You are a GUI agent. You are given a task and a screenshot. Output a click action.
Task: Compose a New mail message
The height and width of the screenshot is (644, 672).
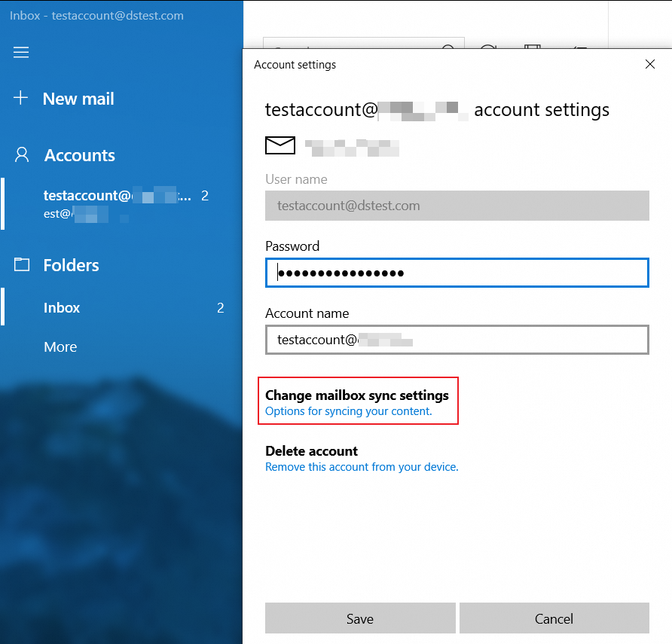(78, 99)
